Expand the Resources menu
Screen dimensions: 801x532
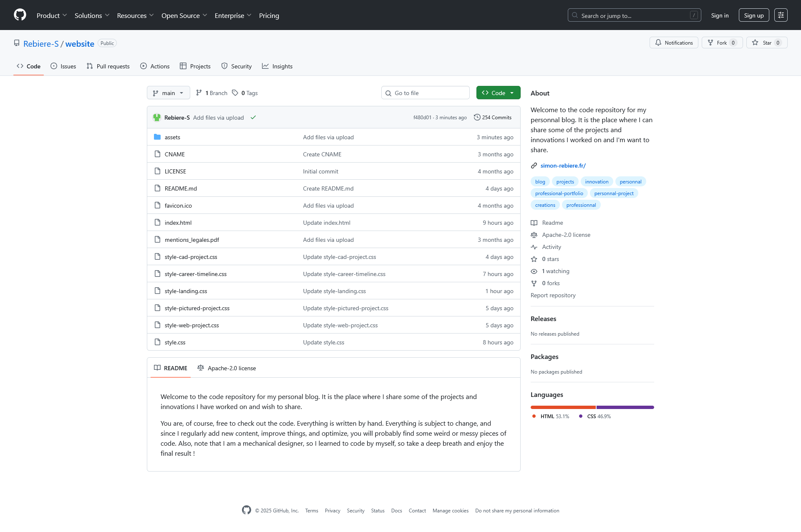pyautogui.click(x=135, y=15)
